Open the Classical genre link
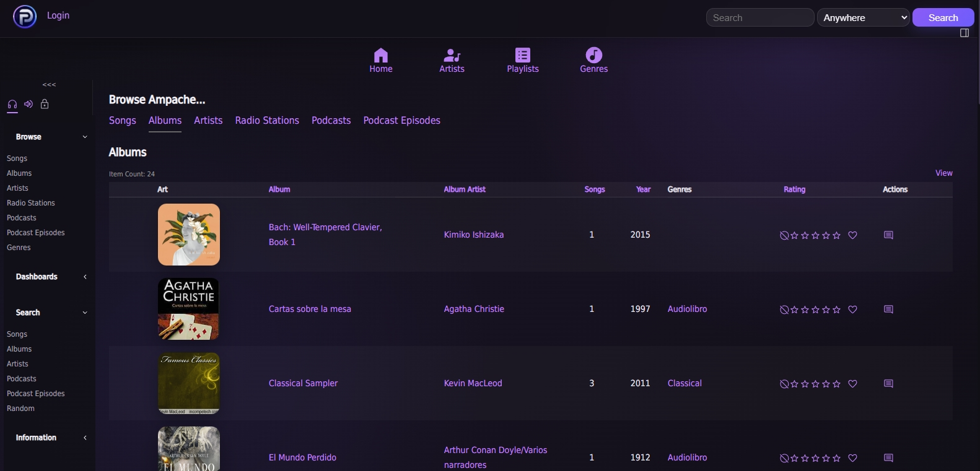Screen dimensions: 980x471 (x=685, y=383)
